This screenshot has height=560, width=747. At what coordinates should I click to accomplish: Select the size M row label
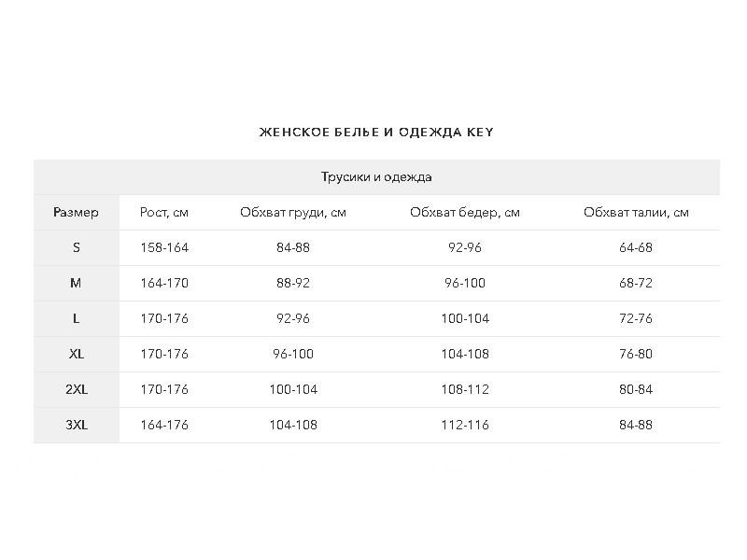pos(77,284)
